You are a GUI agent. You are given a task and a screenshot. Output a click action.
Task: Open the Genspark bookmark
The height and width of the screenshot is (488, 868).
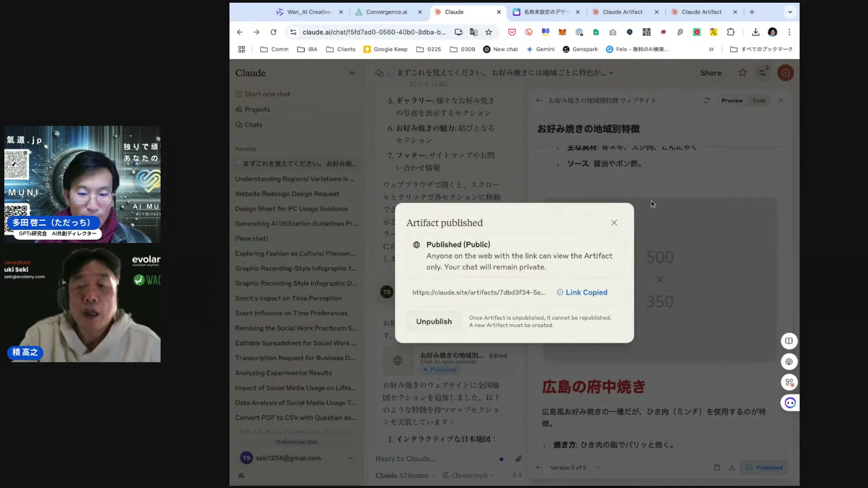pyautogui.click(x=580, y=49)
